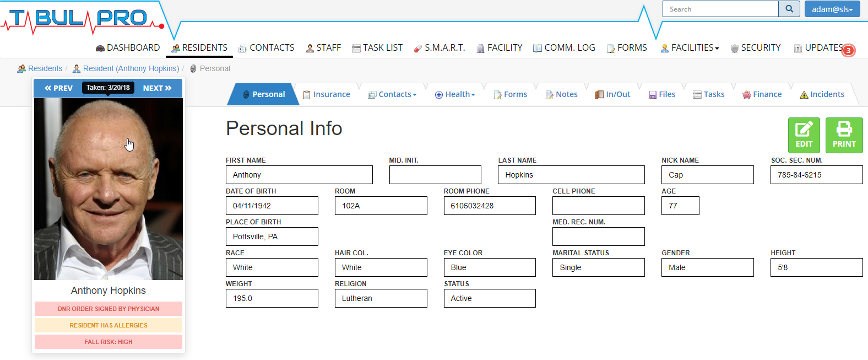Viewport: 868px width, 360px height.
Task: Switch to the Incidents tab
Action: point(822,94)
